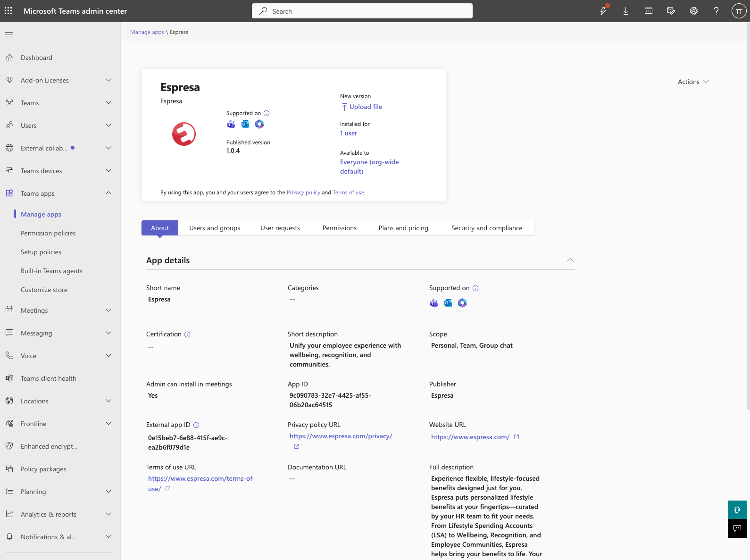Image resolution: width=750 pixels, height=560 pixels.
Task: Switch to the User requests tab
Action: [280, 228]
